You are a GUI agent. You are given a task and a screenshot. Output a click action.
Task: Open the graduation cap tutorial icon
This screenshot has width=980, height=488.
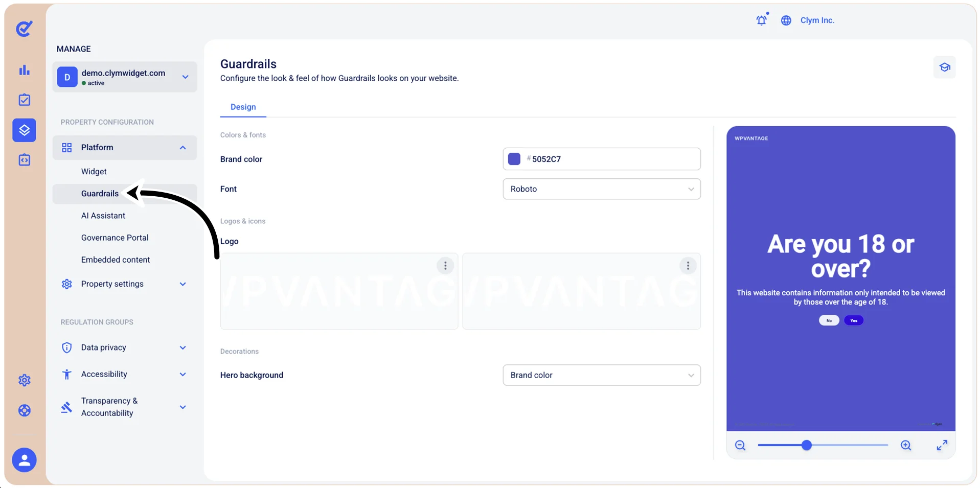pyautogui.click(x=945, y=67)
